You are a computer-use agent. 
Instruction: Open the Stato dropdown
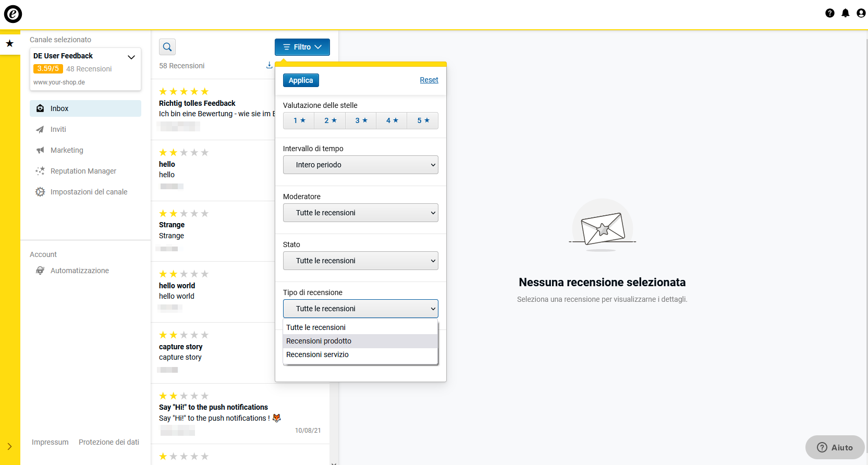point(361,261)
